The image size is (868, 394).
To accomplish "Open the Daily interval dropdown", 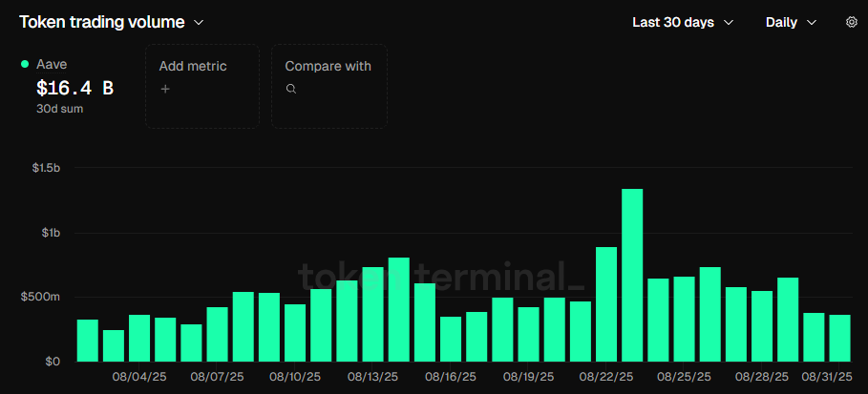I will [791, 22].
